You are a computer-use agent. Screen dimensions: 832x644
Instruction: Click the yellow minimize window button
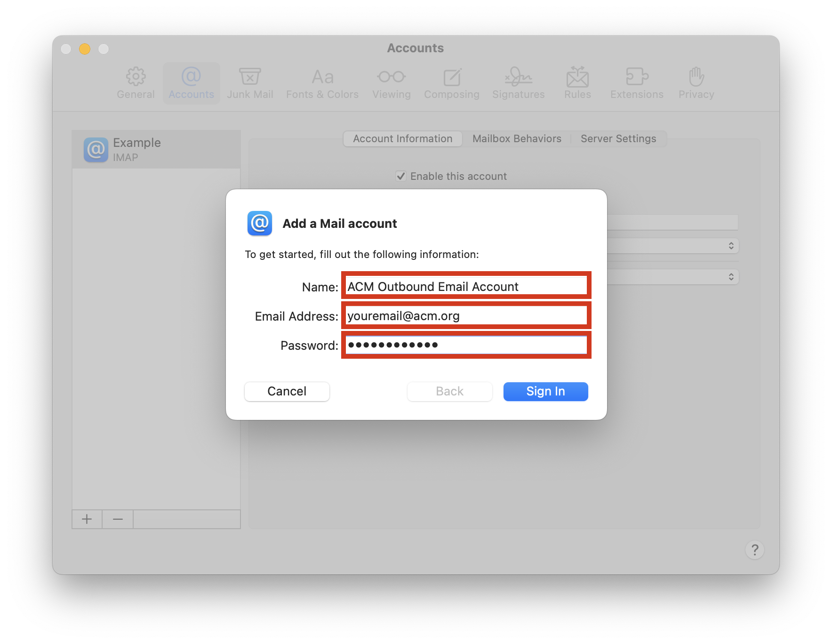tap(85, 49)
